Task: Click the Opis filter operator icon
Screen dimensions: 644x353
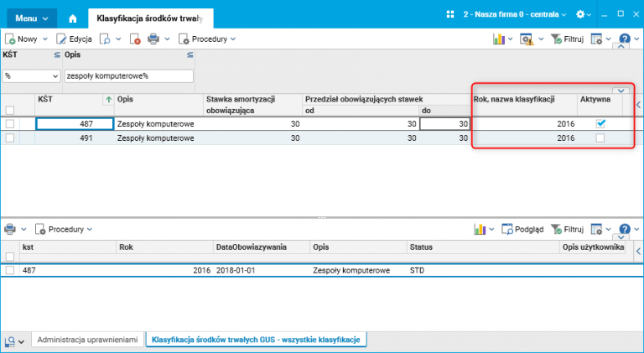Action: pos(190,55)
